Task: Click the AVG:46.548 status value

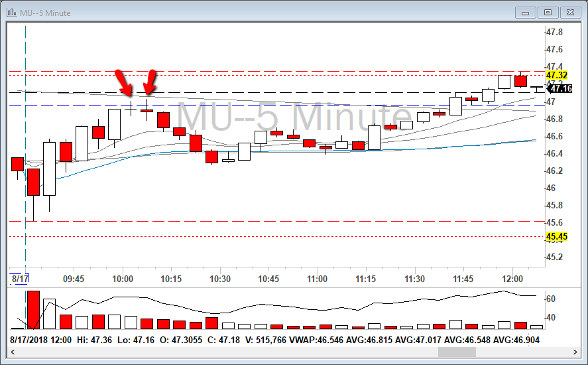Action: [467, 340]
